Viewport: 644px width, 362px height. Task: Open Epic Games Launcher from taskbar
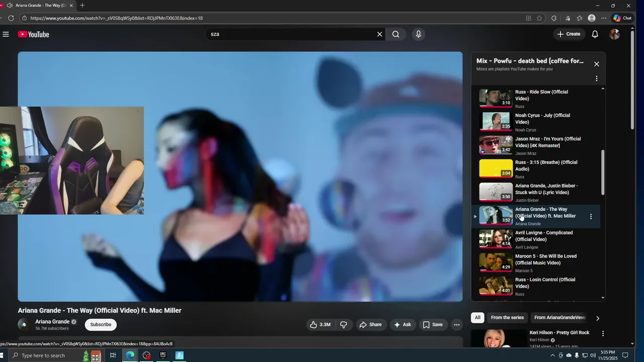coord(163,355)
